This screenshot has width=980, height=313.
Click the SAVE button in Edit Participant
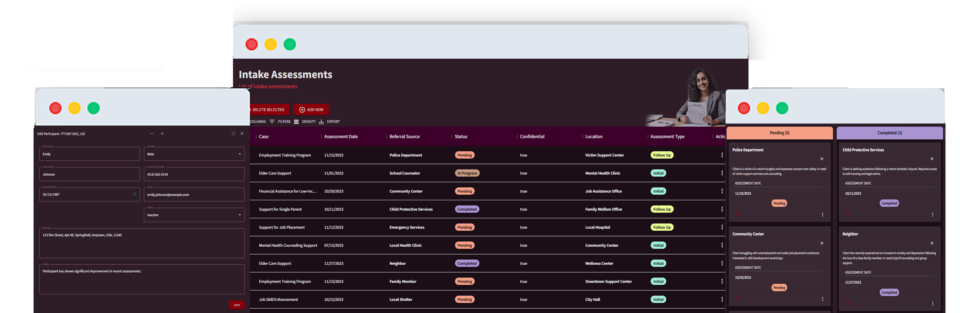coord(237,305)
